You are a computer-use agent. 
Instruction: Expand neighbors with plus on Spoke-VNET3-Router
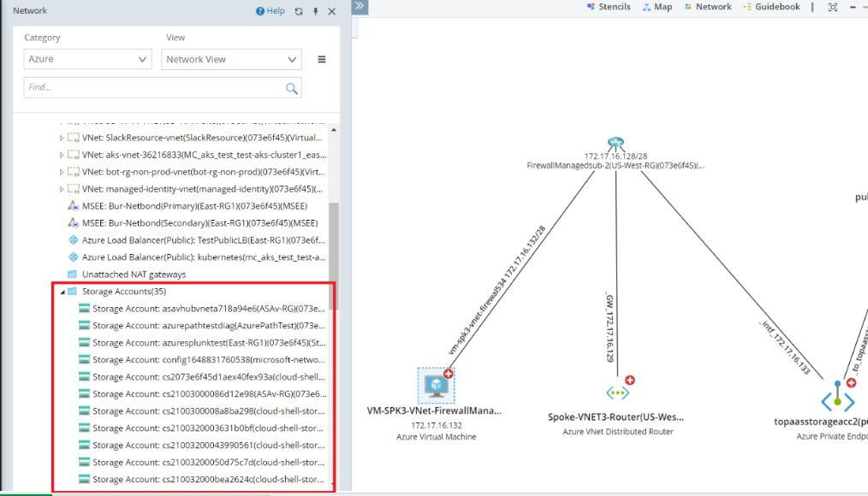630,380
